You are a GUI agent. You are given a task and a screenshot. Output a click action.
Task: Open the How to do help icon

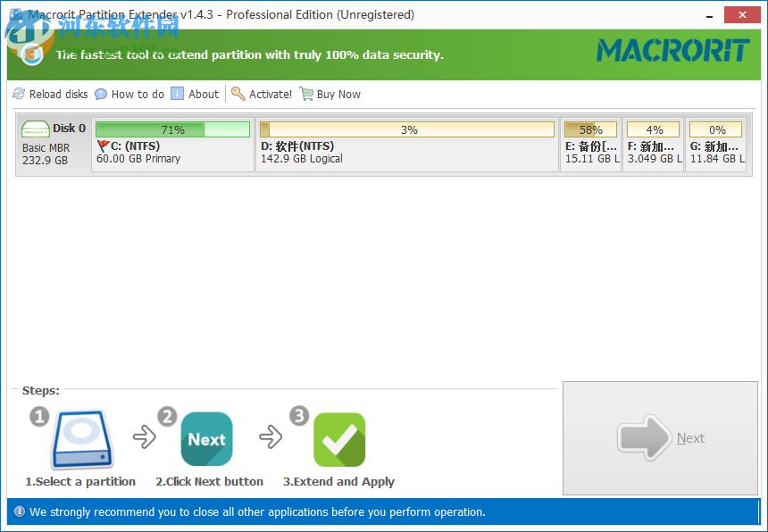101,94
